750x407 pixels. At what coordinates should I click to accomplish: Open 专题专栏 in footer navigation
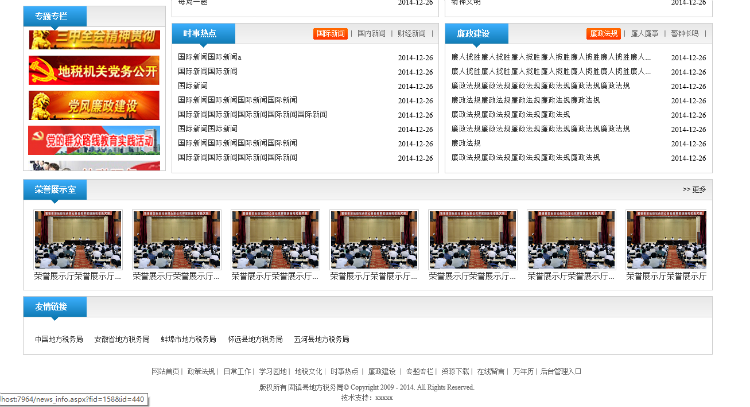(419, 371)
